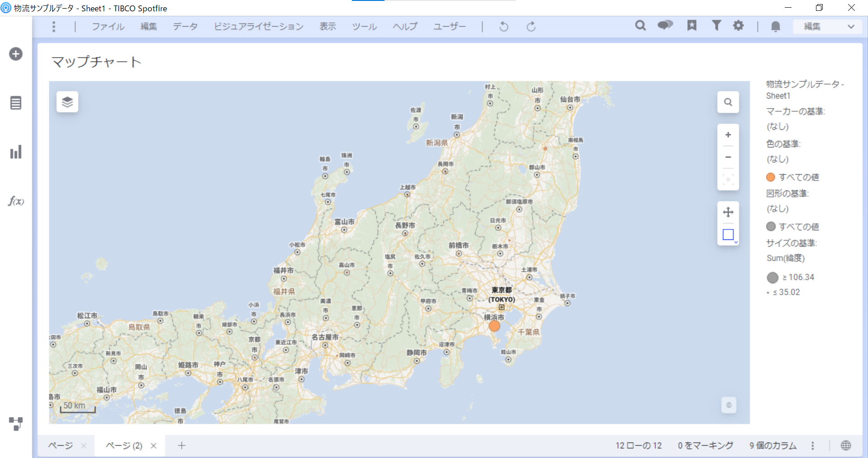Click the orange すべての値 color swatch
This screenshot has height=458, width=868.
(770, 177)
